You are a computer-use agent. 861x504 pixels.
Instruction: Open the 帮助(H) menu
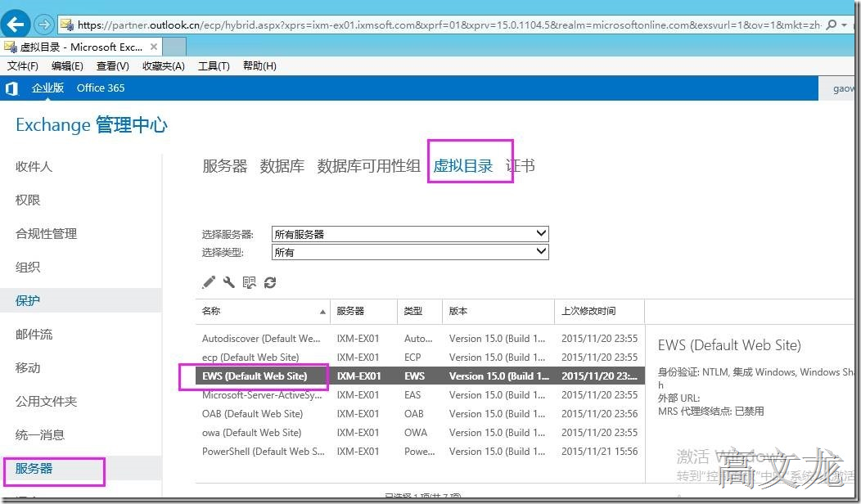pyautogui.click(x=259, y=66)
